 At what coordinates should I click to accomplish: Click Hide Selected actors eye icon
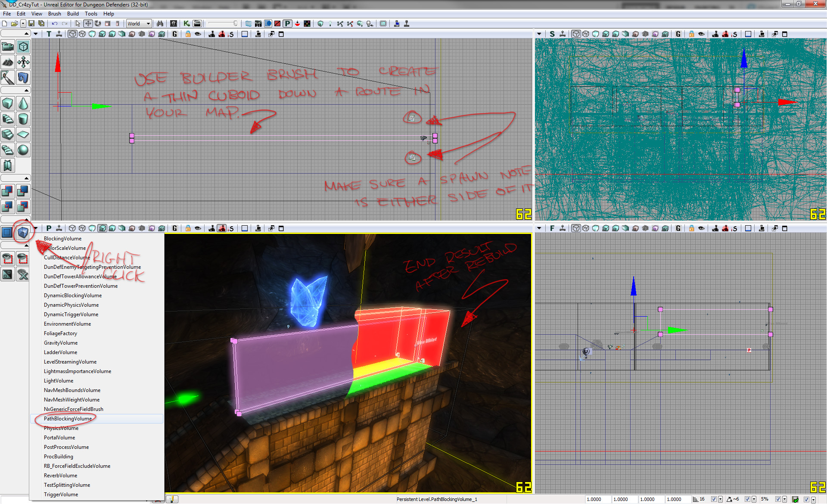coord(23,258)
